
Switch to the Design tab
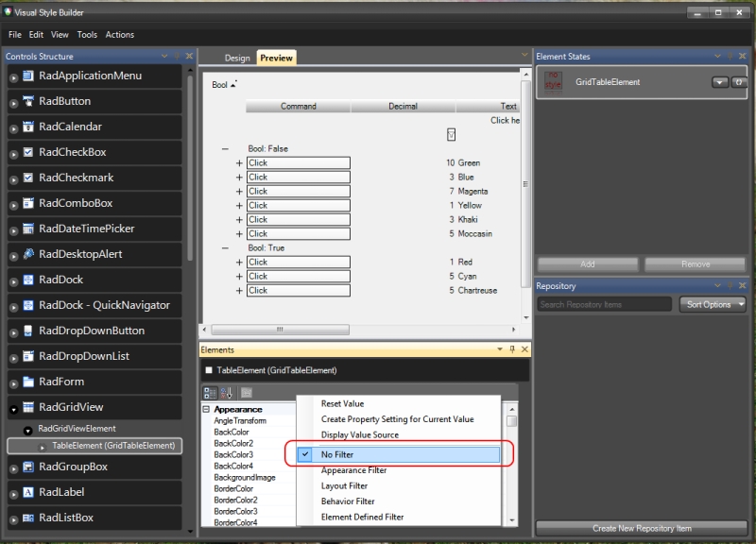[237, 58]
